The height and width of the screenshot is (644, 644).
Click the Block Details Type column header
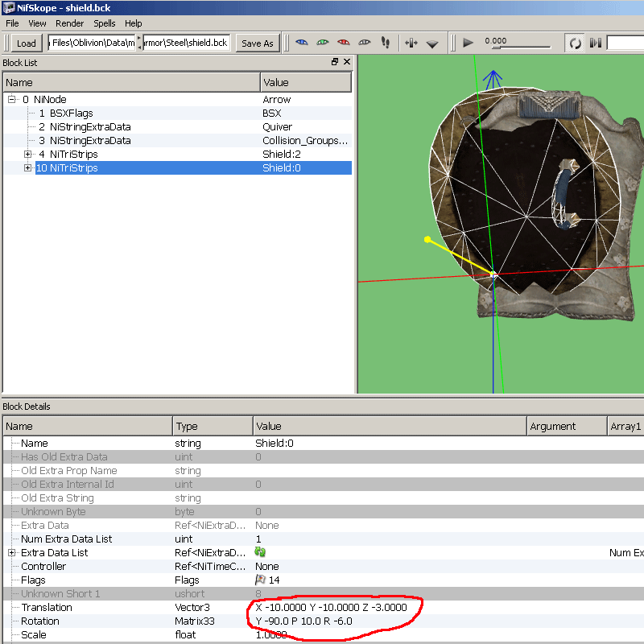(213, 426)
